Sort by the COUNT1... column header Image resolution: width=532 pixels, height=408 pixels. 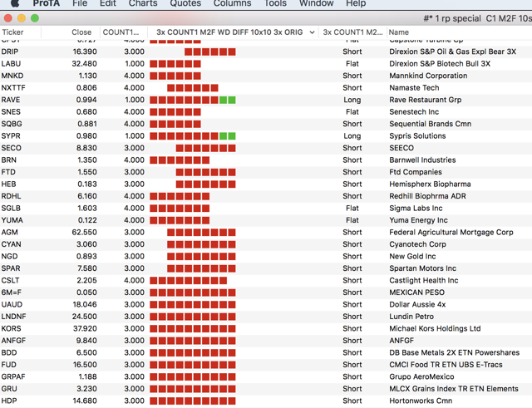click(x=124, y=32)
